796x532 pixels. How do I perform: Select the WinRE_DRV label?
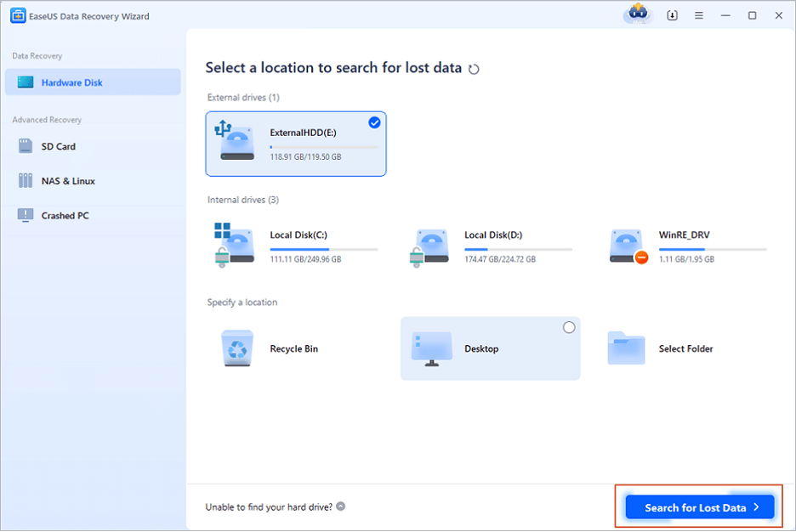pyautogui.click(x=685, y=235)
